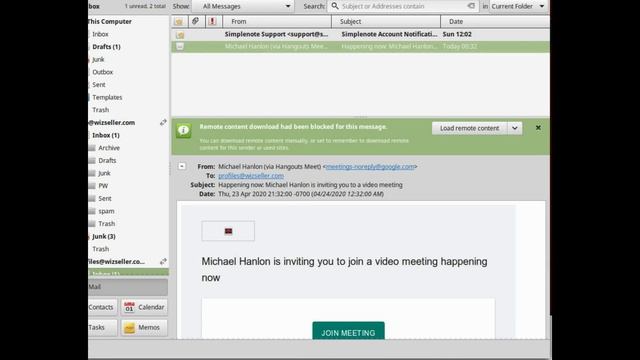640x360 pixels.
Task: Select Sent folder under This Computer
Action: click(99, 85)
